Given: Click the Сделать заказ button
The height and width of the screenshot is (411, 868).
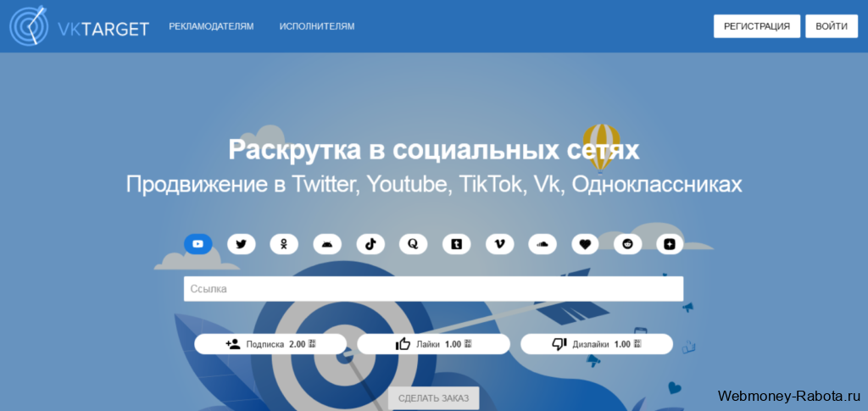Looking at the screenshot, I should (433, 398).
